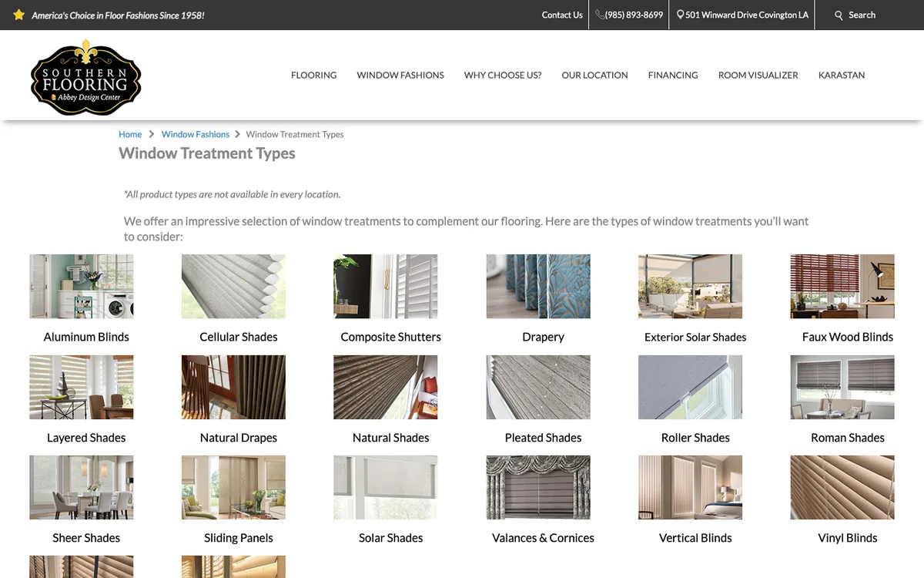Click the Layered Shades text label
Screen dimensions: 924x578
coord(86,438)
